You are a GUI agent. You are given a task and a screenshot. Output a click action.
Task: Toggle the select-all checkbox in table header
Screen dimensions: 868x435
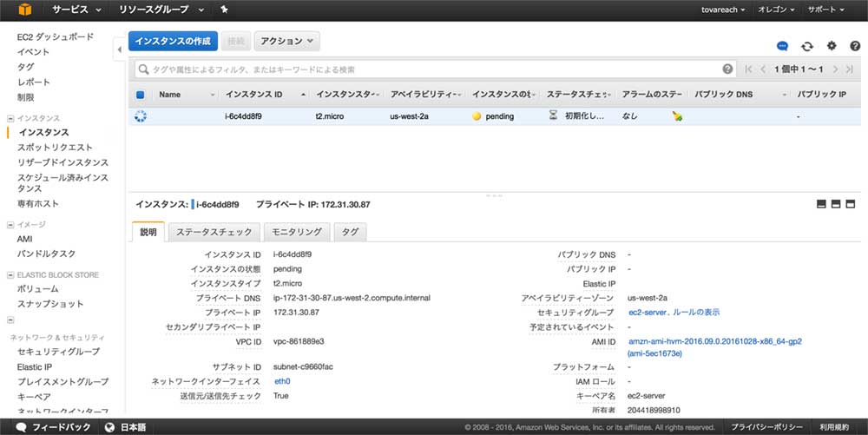[x=141, y=95]
